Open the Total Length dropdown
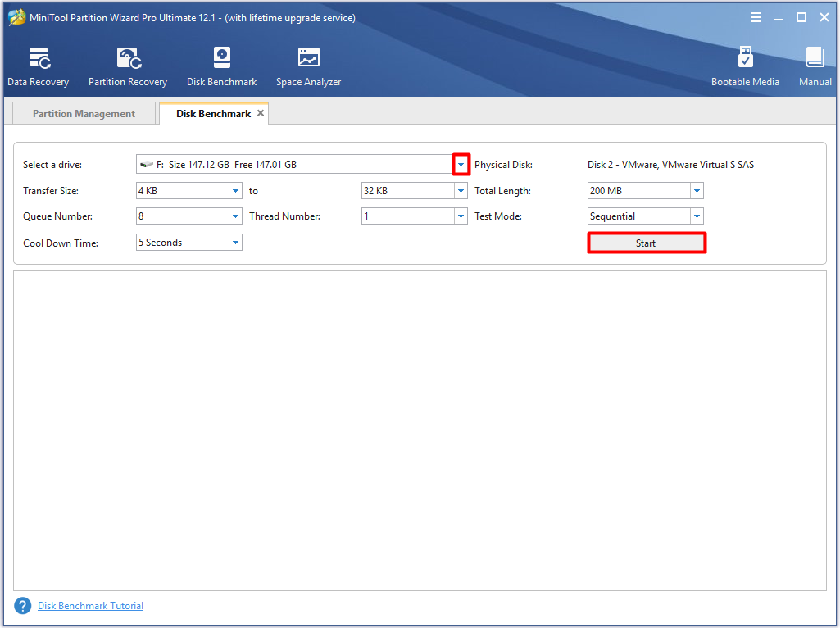This screenshot has height=628, width=840. (696, 190)
